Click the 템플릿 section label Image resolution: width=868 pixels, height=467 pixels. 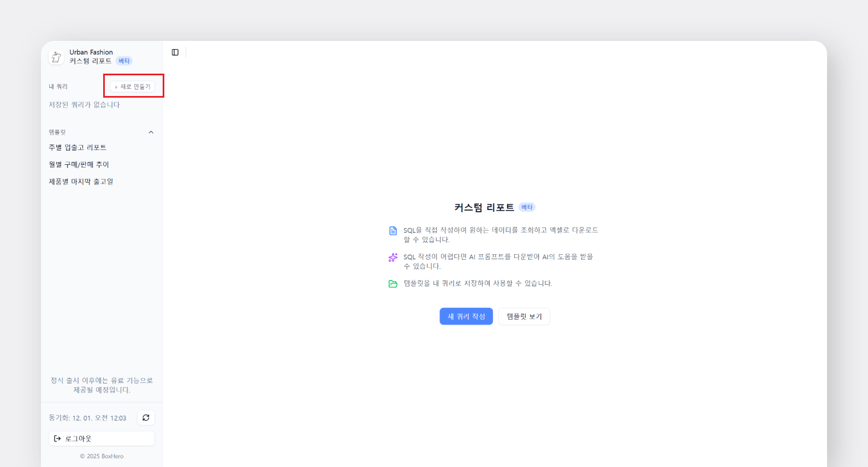57,132
